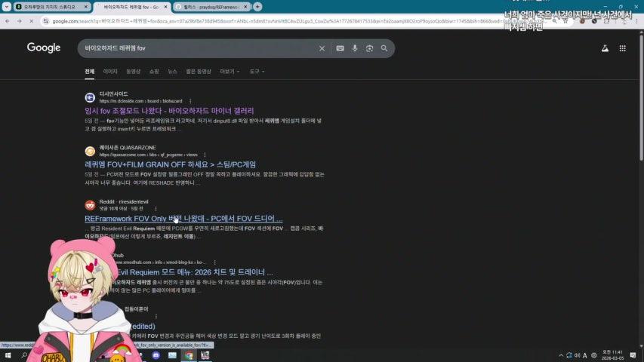
Task: Expand the 도구 search tools dropdown
Action: 257,72
